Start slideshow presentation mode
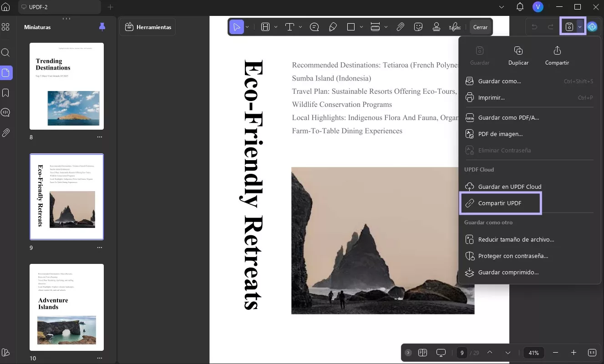This screenshot has width=604, height=364. click(x=441, y=353)
